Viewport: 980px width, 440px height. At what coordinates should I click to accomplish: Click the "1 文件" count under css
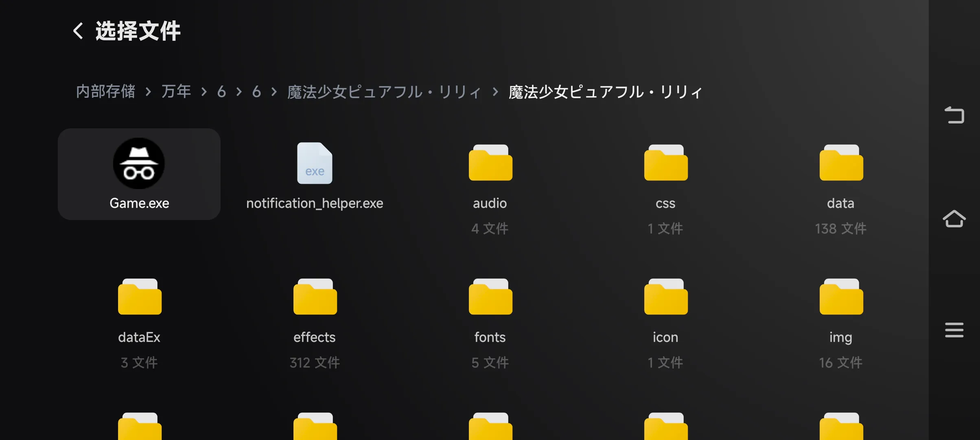tap(665, 229)
